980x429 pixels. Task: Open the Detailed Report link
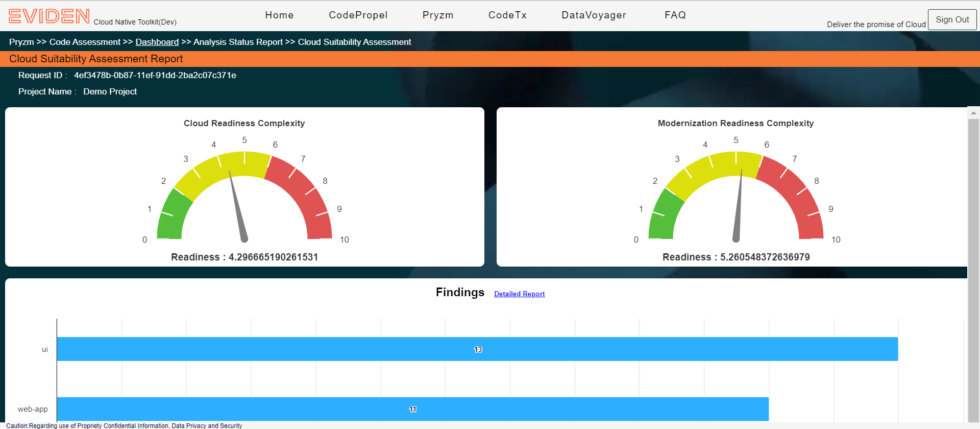point(519,294)
